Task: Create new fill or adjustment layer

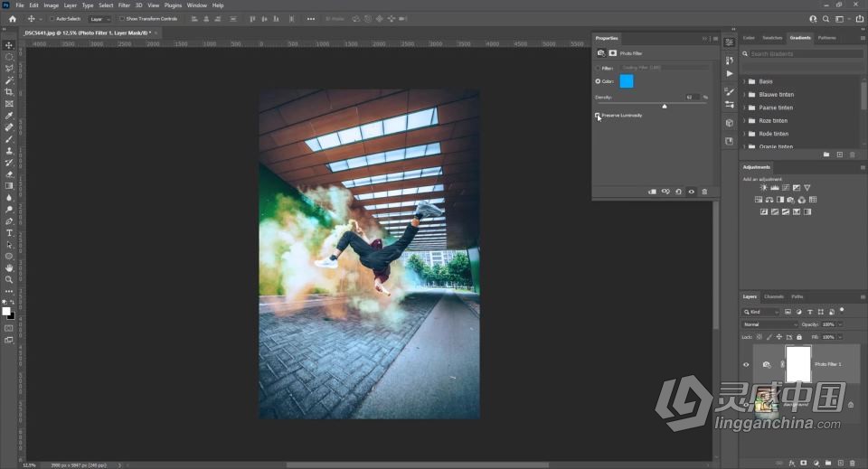Action: pyautogui.click(x=816, y=463)
